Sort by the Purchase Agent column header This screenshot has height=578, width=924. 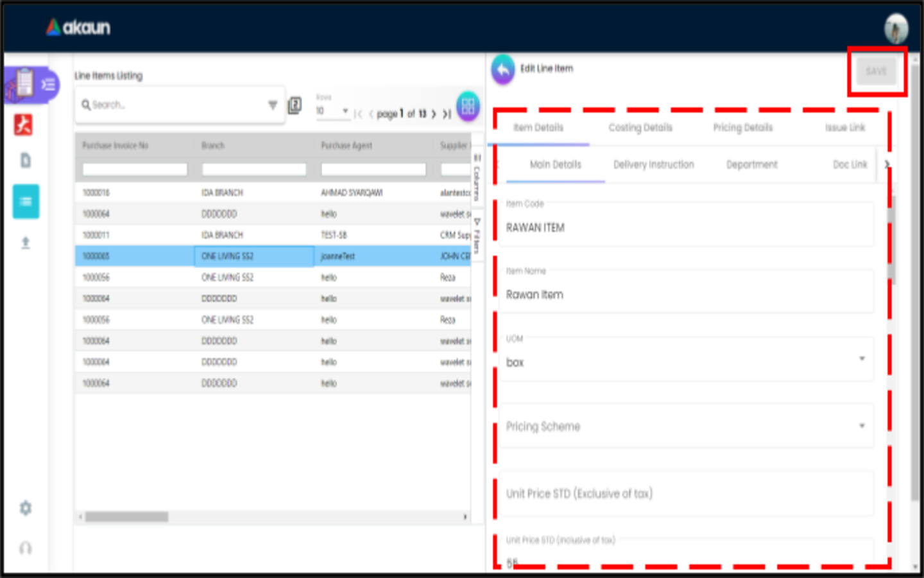(346, 146)
